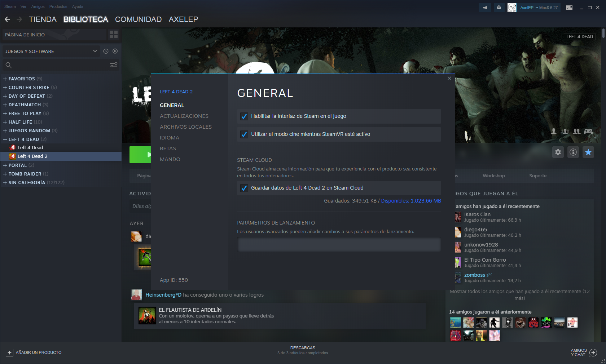Screen dimensions: 606x364
Task: Open Steam announcements megaphone icon
Action: click(485, 8)
